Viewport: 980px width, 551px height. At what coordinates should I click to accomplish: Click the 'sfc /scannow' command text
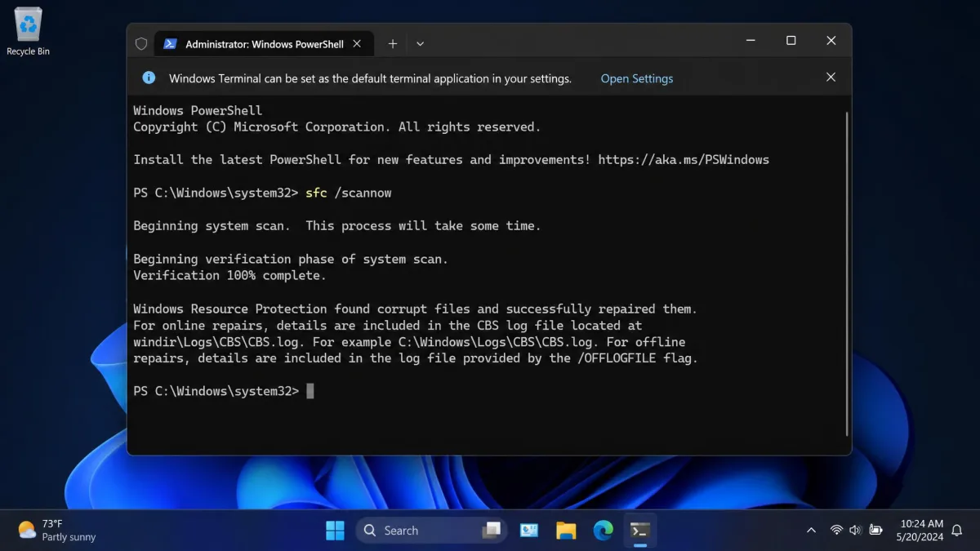pyautogui.click(x=349, y=193)
